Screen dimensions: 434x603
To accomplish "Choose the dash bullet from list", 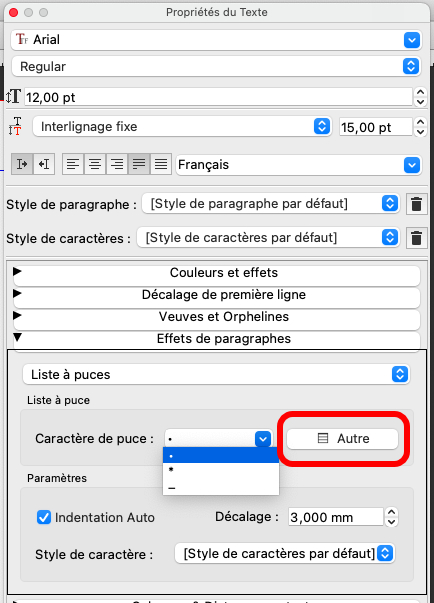I will (221, 486).
